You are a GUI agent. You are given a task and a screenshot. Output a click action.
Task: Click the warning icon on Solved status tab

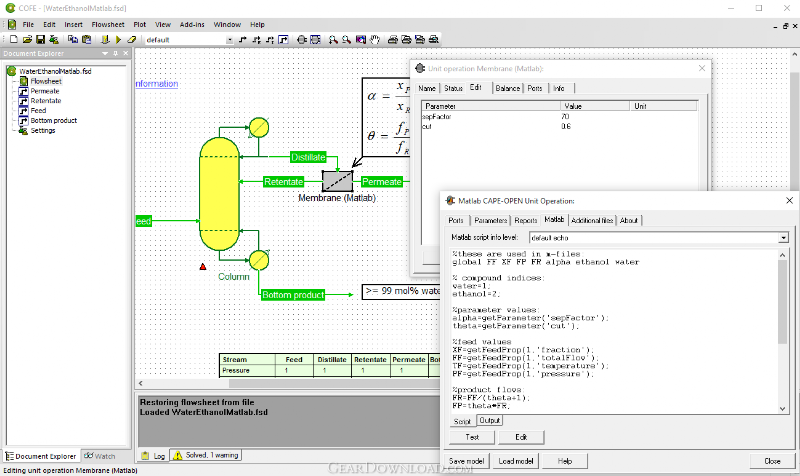click(x=178, y=455)
